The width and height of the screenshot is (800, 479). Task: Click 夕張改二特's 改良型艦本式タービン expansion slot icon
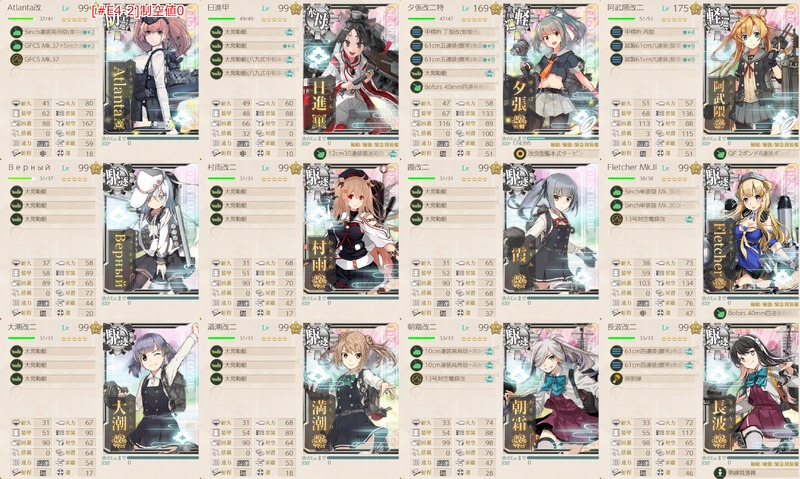tap(520, 153)
